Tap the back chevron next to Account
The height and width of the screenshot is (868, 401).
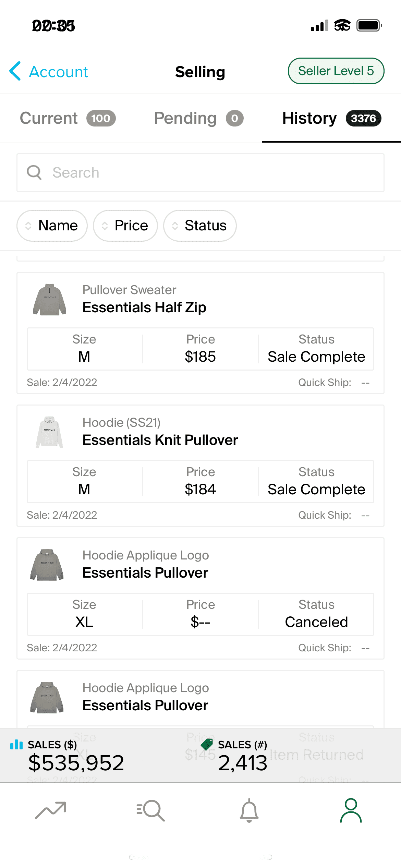pyautogui.click(x=15, y=71)
